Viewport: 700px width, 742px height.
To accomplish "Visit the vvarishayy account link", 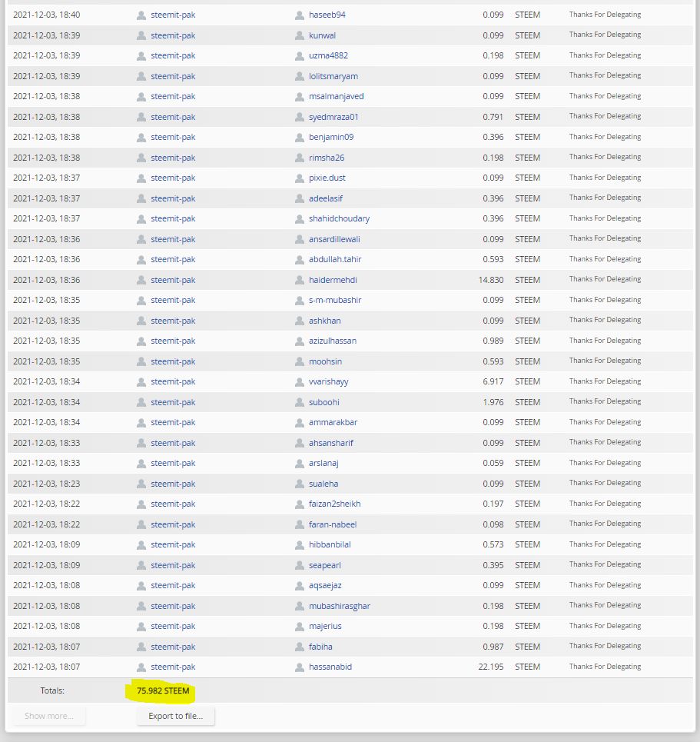I will click(329, 381).
